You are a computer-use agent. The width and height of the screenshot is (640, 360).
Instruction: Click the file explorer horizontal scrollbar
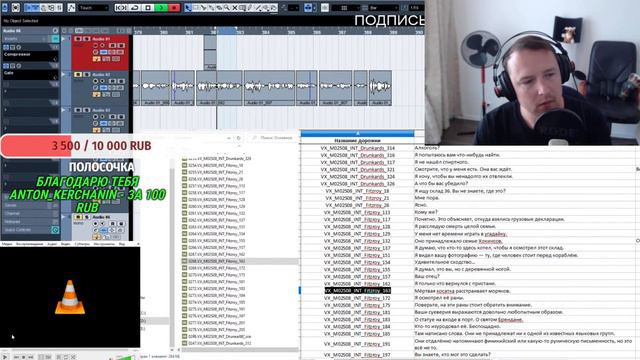240,350
